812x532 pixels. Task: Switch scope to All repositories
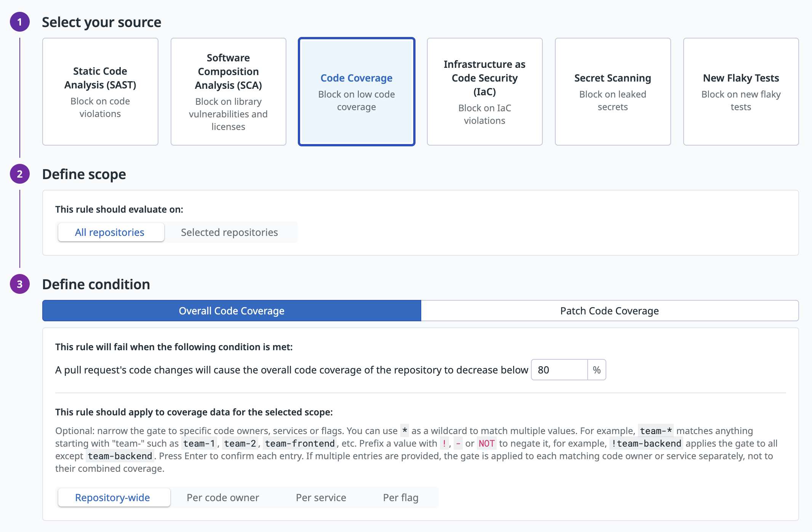[x=110, y=232]
